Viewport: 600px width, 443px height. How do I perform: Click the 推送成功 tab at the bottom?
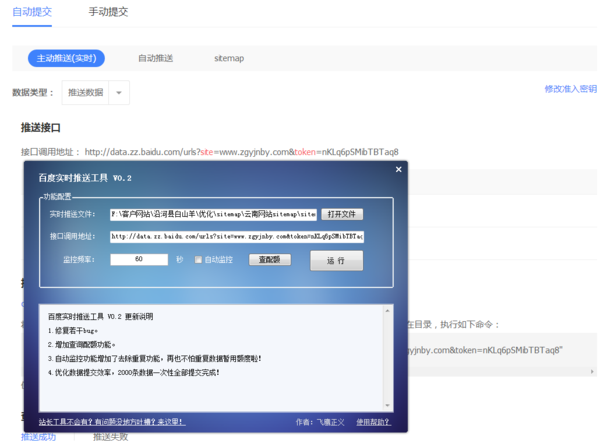(x=38, y=437)
